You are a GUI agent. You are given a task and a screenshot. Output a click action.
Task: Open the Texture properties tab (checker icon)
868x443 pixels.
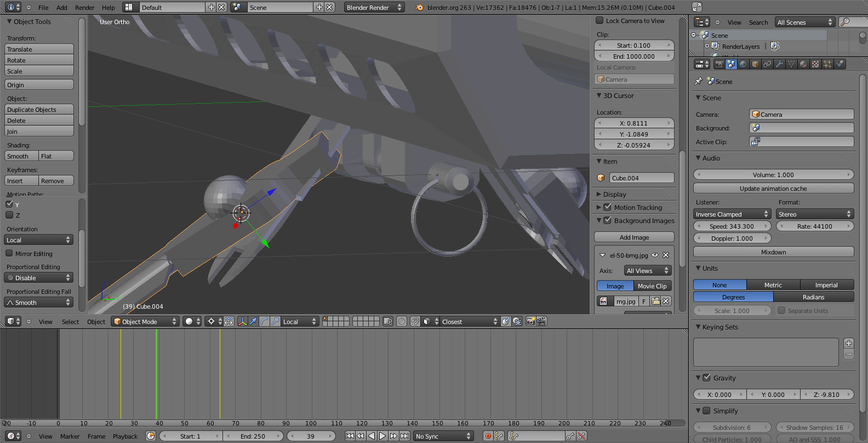(815, 64)
